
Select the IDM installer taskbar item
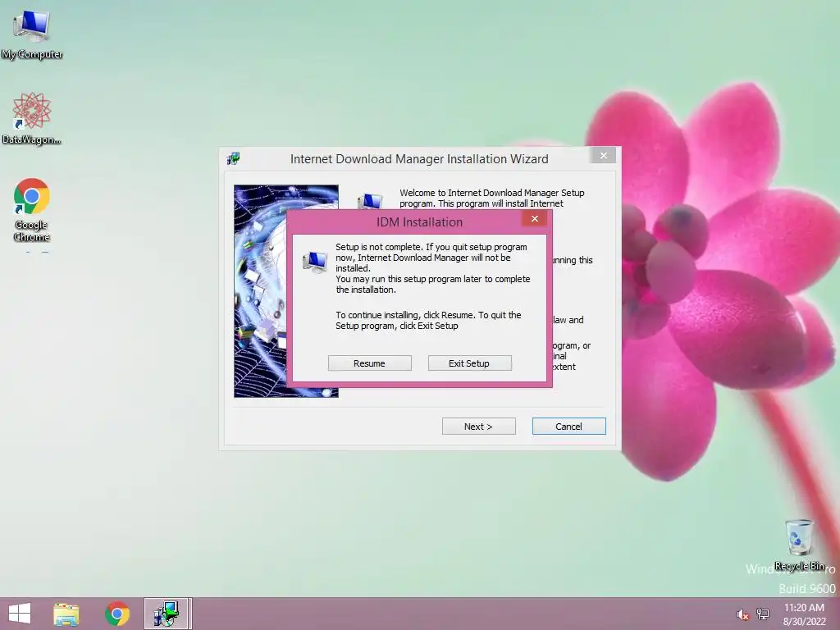(x=167, y=614)
